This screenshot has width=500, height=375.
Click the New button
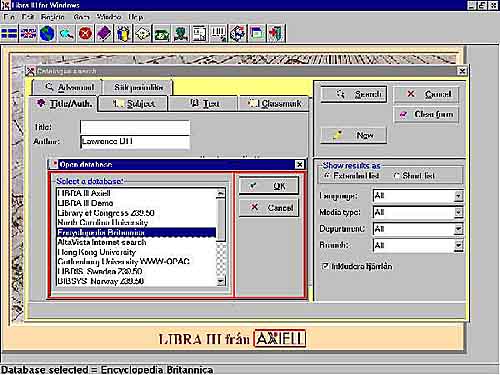pyautogui.click(x=354, y=135)
